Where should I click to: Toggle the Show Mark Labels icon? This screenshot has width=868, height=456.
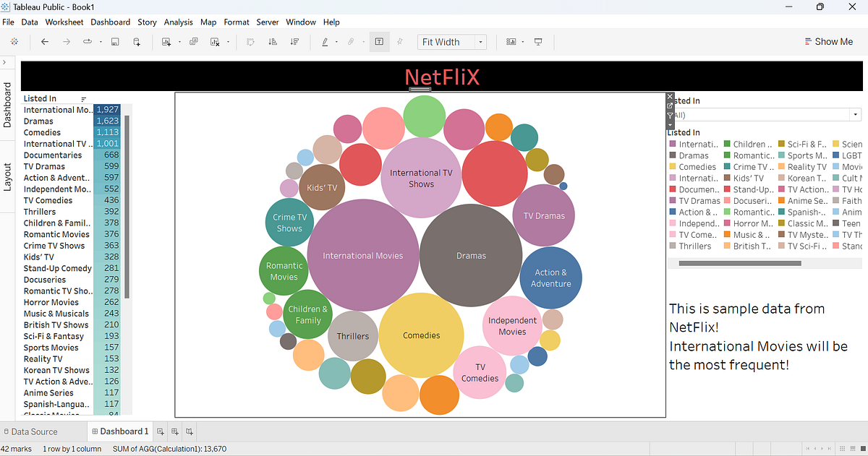click(379, 42)
